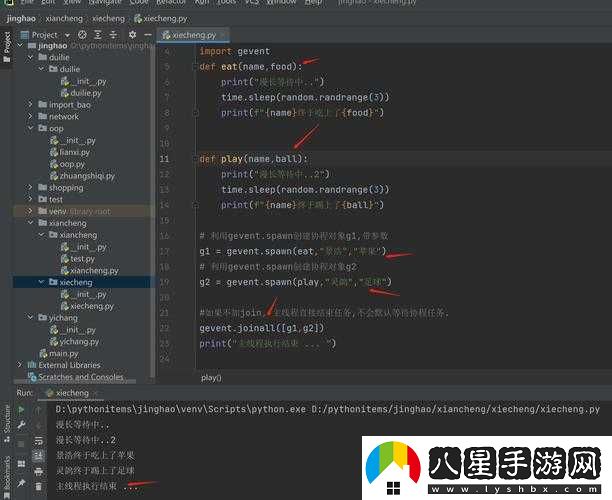Select __init__.py under yichang folder

(73, 330)
